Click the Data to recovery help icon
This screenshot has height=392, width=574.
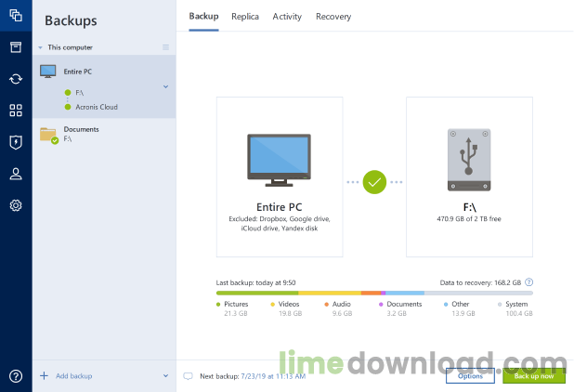point(529,282)
